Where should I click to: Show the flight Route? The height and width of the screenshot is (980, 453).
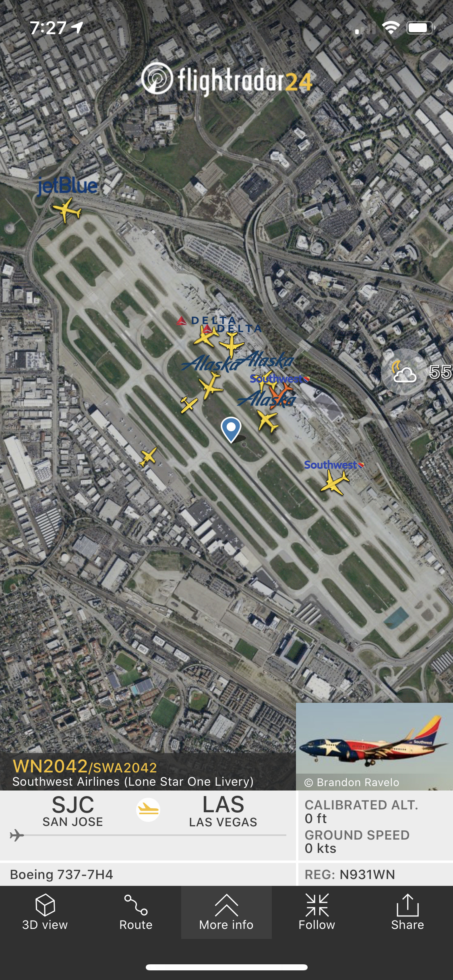(136, 912)
